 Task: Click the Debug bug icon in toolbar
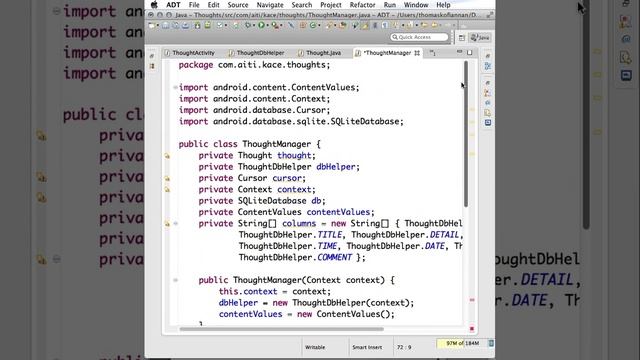[248, 25]
